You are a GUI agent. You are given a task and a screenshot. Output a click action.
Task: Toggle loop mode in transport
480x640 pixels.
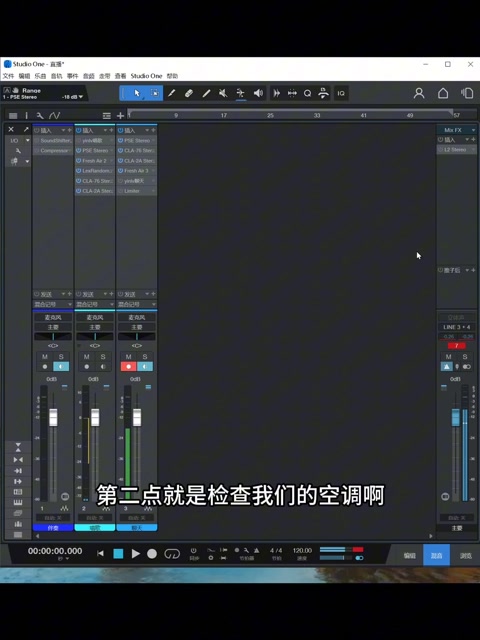click(x=172, y=553)
